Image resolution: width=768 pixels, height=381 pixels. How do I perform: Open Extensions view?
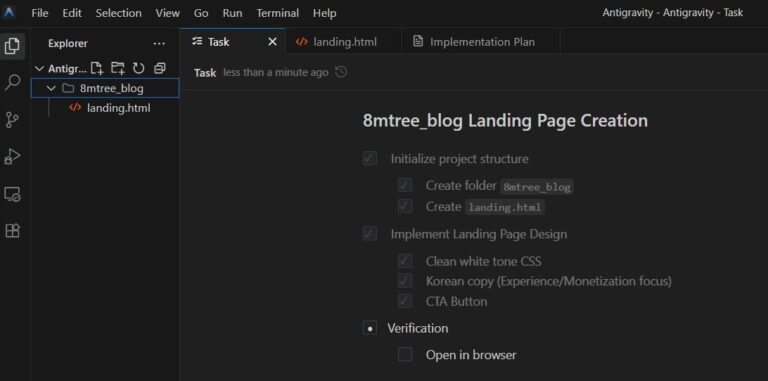12,231
